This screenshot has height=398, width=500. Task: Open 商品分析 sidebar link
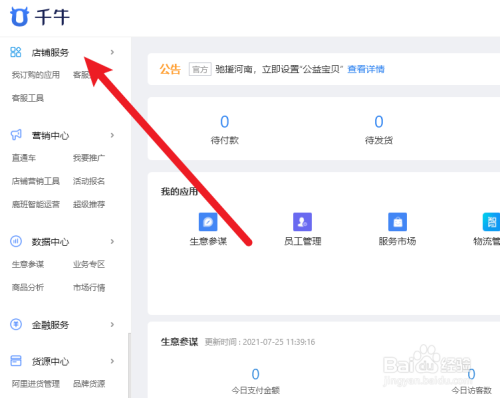(x=28, y=287)
